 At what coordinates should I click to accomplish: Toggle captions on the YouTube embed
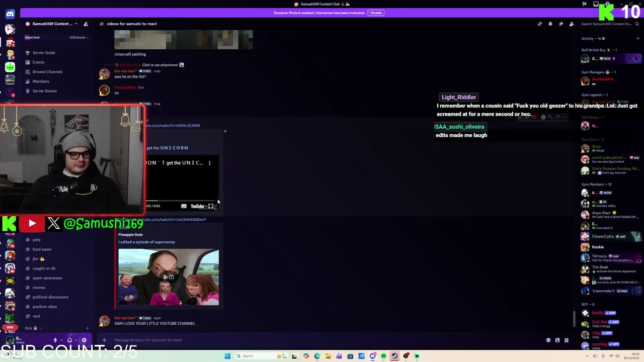pos(184,206)
